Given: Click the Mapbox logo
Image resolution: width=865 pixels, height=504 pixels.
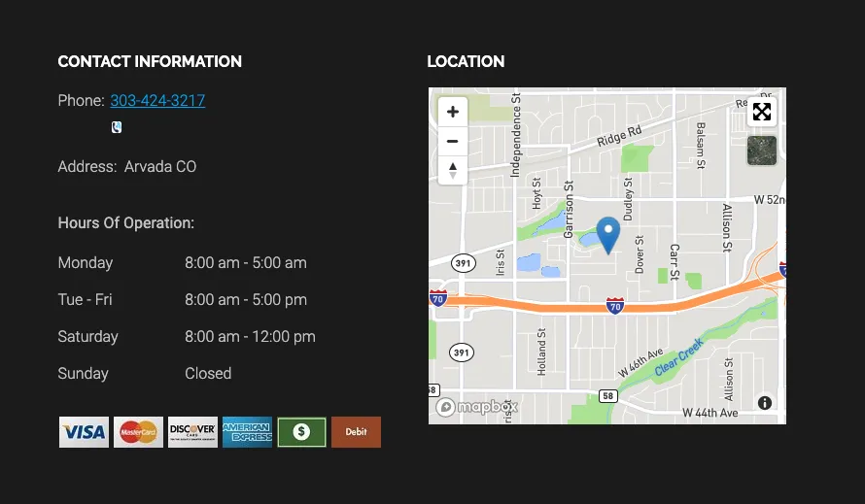Looking at the screenshot, I should [x=477, y=407].
